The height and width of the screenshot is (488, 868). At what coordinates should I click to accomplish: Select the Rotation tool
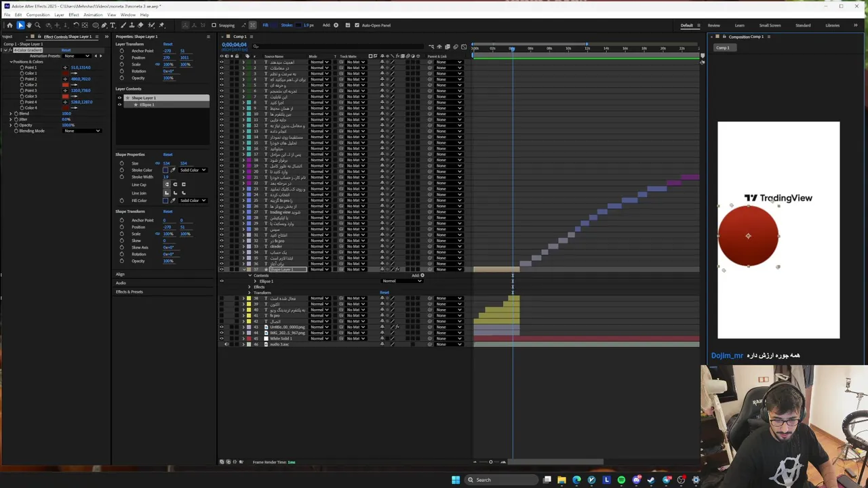tap(76, 25)
